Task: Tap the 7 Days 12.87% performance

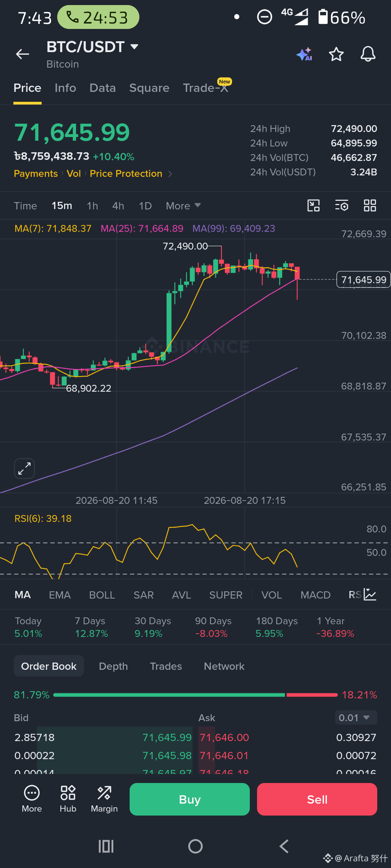Action: coord(91,627)
